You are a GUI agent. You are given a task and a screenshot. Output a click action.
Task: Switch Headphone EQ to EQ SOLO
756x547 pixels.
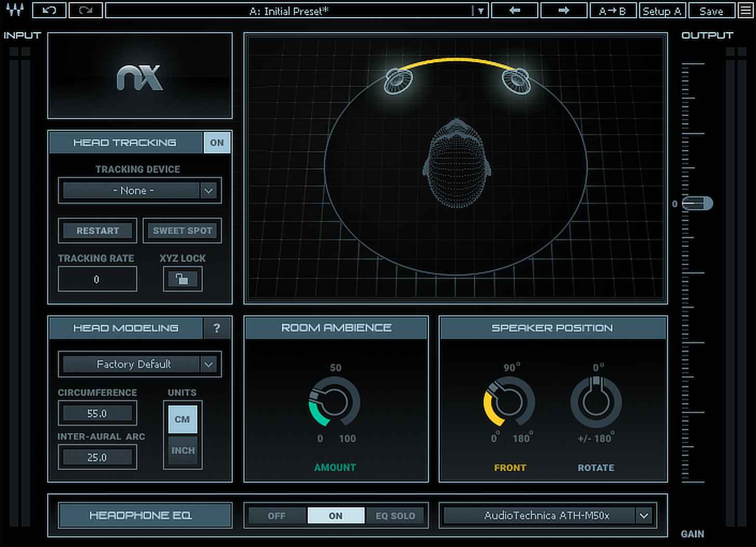395,515
